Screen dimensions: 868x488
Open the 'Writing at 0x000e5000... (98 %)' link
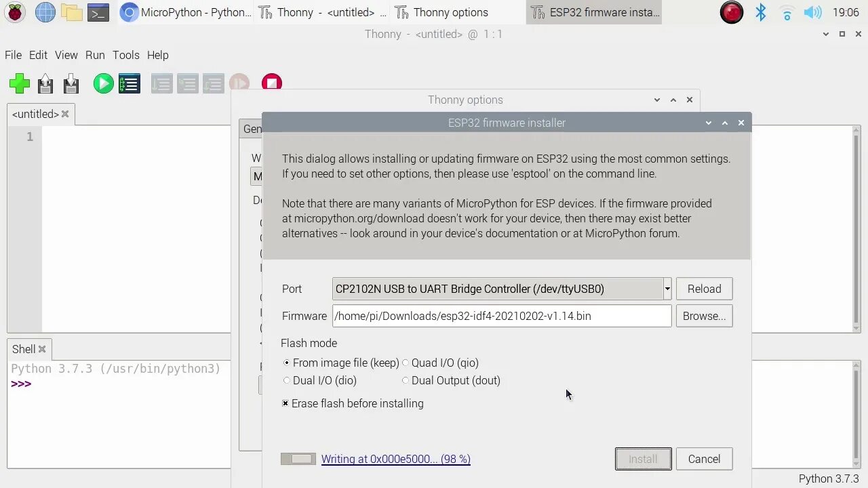(396, 459)
